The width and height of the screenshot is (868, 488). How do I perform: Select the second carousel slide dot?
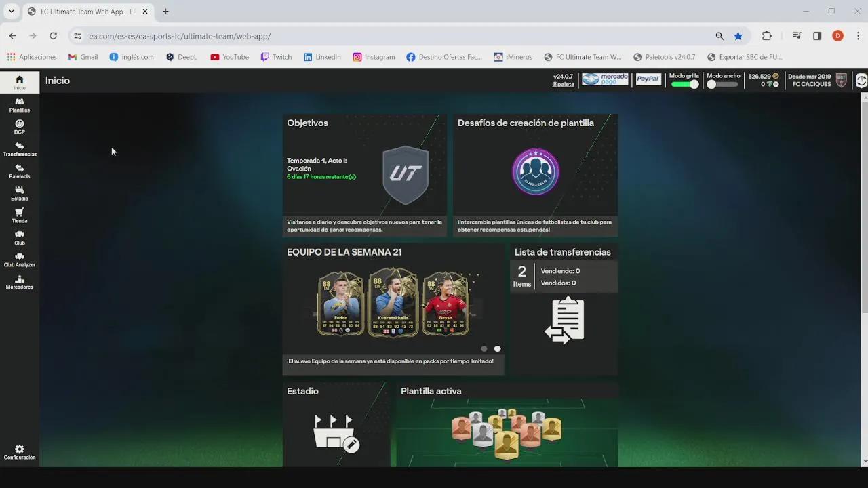[497, 348]
